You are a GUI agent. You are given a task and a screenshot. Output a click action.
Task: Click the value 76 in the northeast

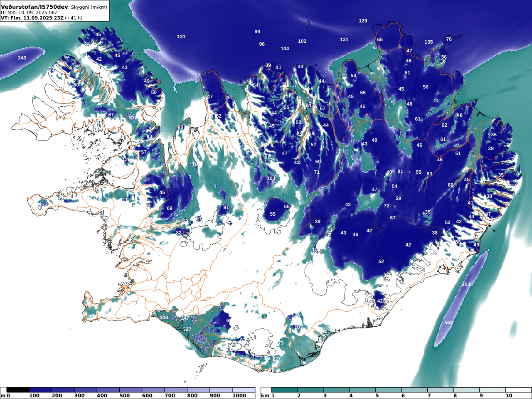pyautogui.click(x=449, y=39)
